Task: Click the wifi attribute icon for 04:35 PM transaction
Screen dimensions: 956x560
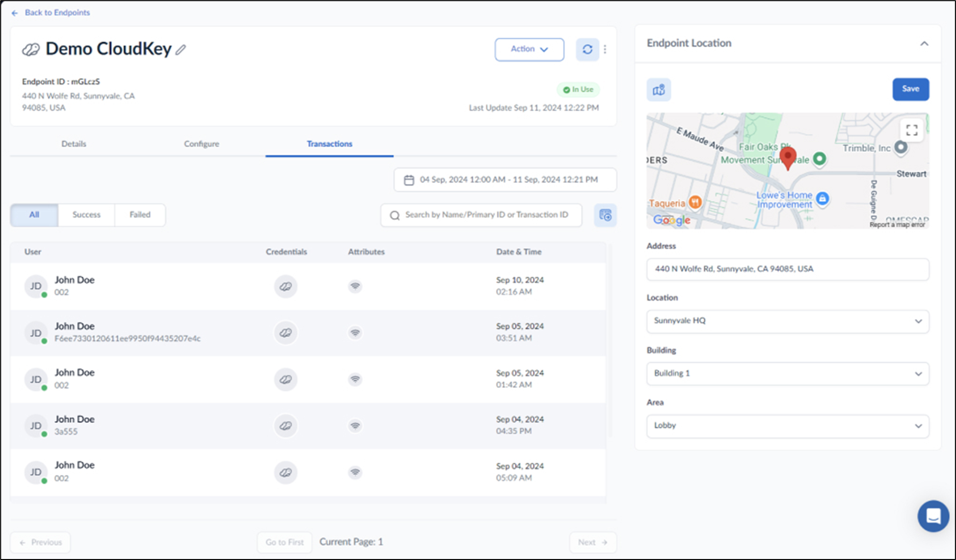Action: coord(355,426)
